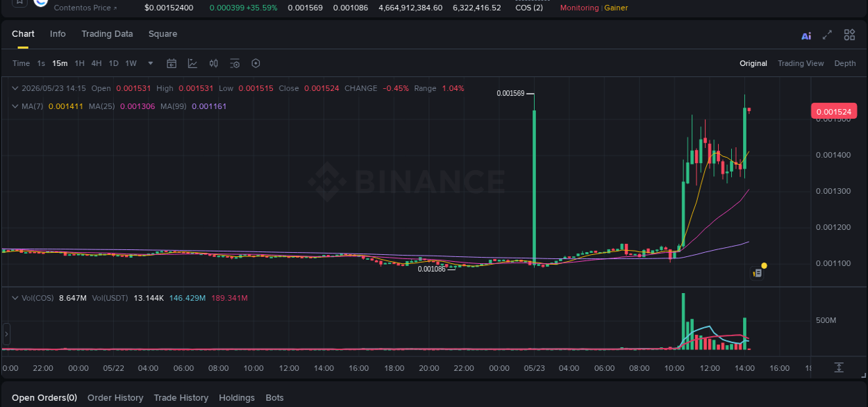Change the candlestick chart style icon
The width and height of the screenshot is (868, 407).
pyautogui.click(x=214, y=63)
